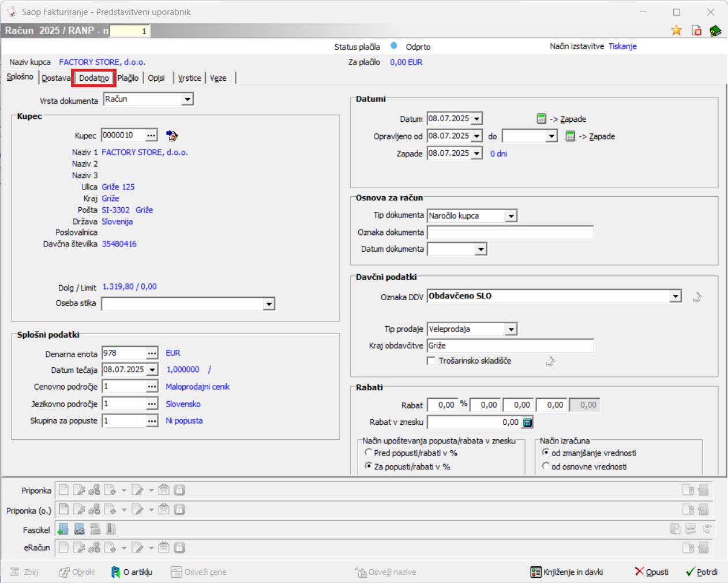728x583 pixels.
Task: Click the arrow icon next to Oznaka DDV
Action: 697,297
